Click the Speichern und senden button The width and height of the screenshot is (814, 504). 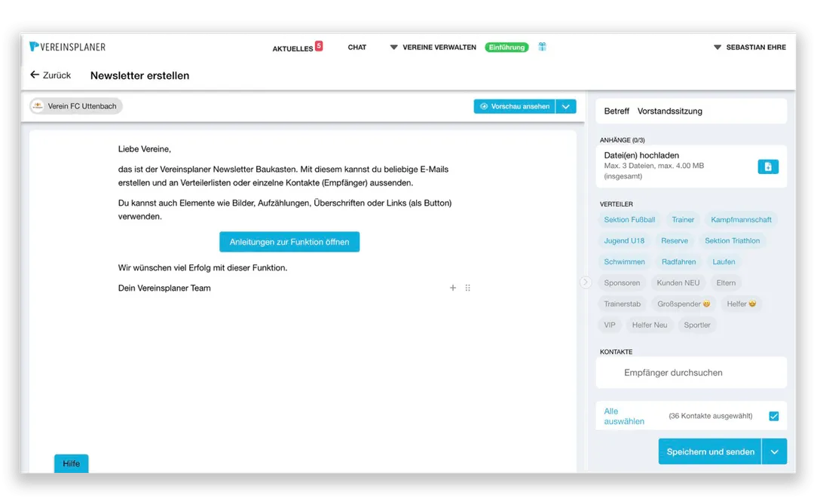(x=710, y=451)
